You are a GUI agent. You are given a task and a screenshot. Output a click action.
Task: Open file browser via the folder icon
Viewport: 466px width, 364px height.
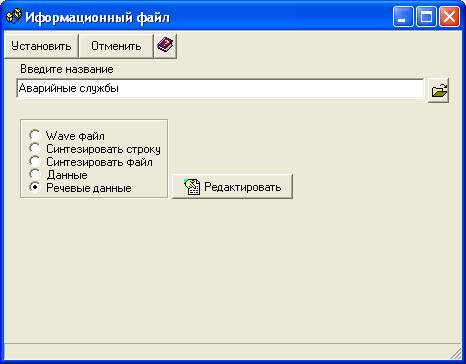click(x=439, y=91)
